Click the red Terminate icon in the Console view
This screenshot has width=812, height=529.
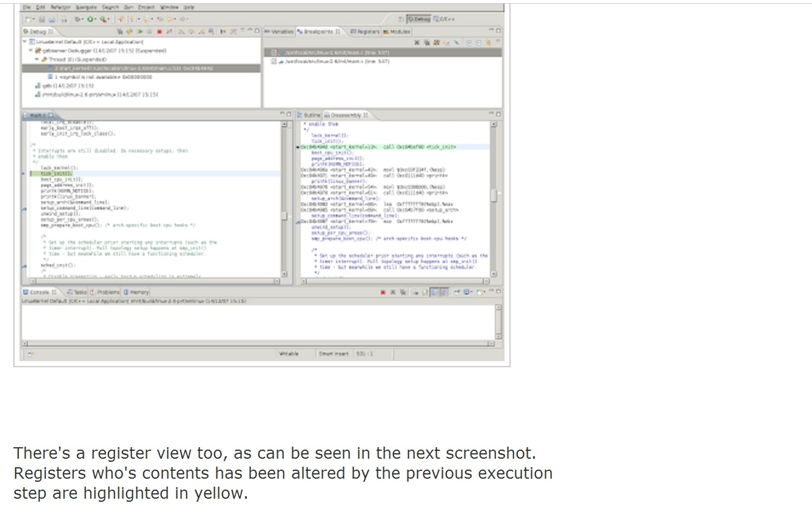pyautogui.click(x=383, y=291)
